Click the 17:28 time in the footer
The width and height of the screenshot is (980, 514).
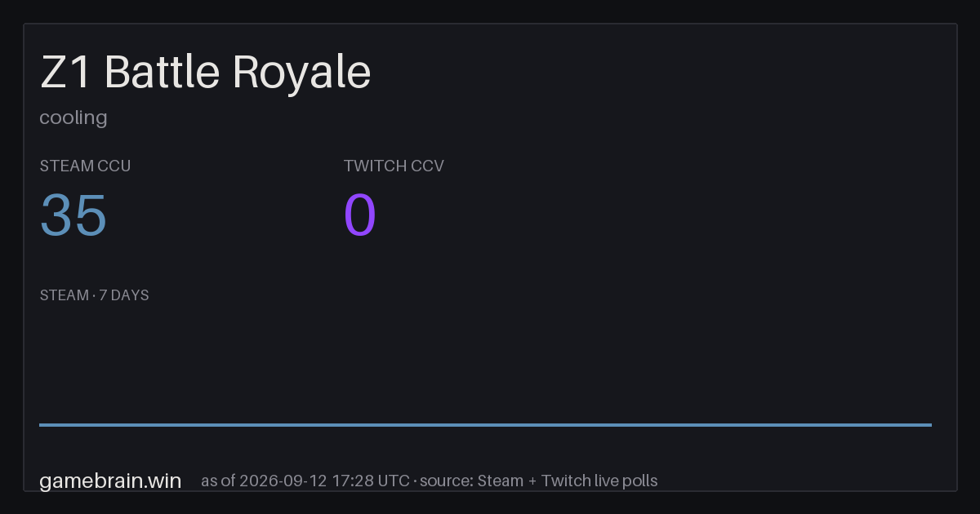pyautogui.click(x=353, y=481)
